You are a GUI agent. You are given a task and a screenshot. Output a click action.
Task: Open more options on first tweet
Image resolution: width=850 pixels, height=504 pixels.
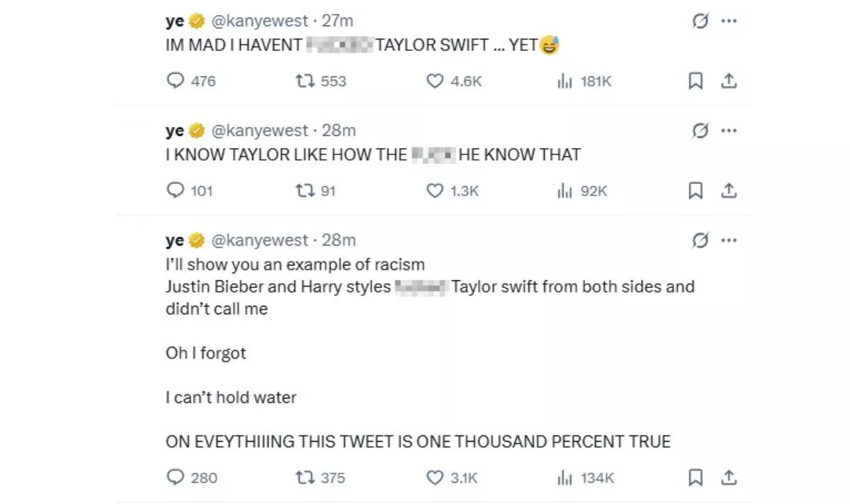pos(729,21)
